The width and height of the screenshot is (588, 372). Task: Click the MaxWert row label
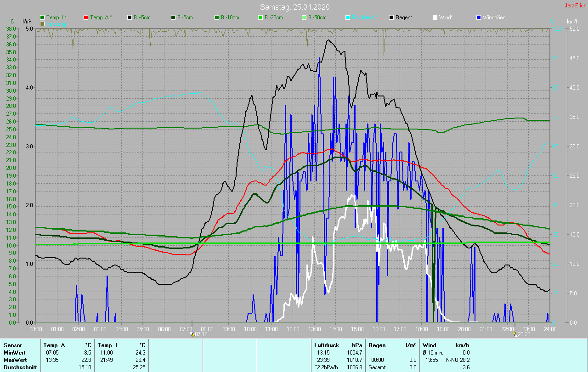click(x=14, y=360)
